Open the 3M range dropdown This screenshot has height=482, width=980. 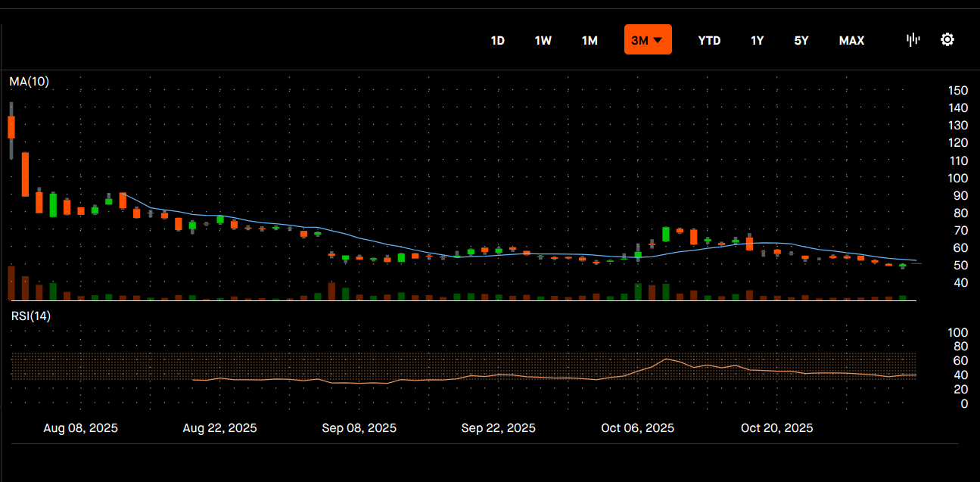(x=648, y=39)
